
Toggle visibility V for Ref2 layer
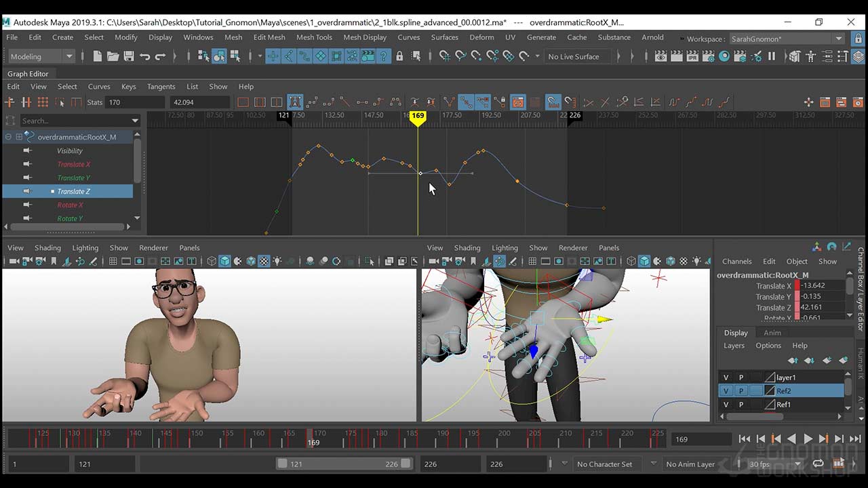pyautogui.click(x=726, y=391)
